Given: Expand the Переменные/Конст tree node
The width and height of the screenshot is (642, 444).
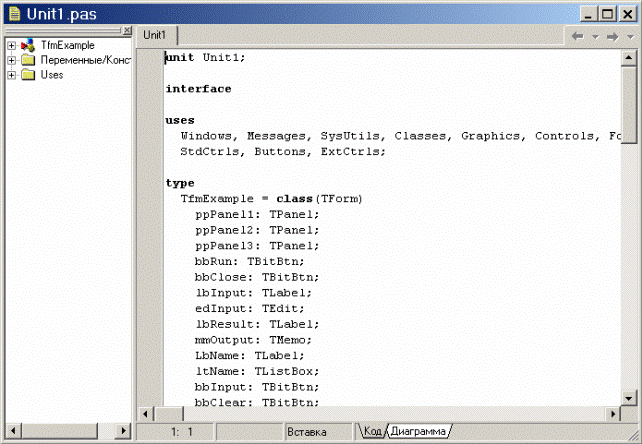Looking at the screenshot, I should click(11, 61).
